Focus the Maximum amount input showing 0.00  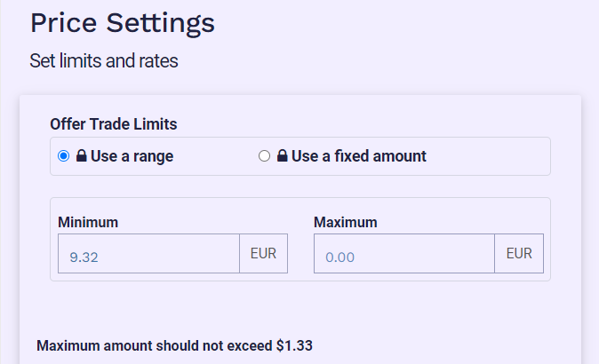[x=404, y=253]
